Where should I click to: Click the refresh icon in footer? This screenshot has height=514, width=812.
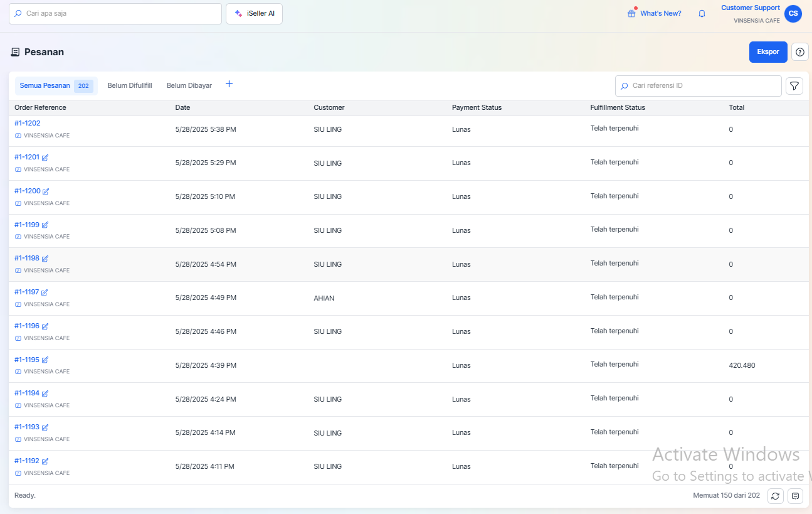[x=776, y=496]
